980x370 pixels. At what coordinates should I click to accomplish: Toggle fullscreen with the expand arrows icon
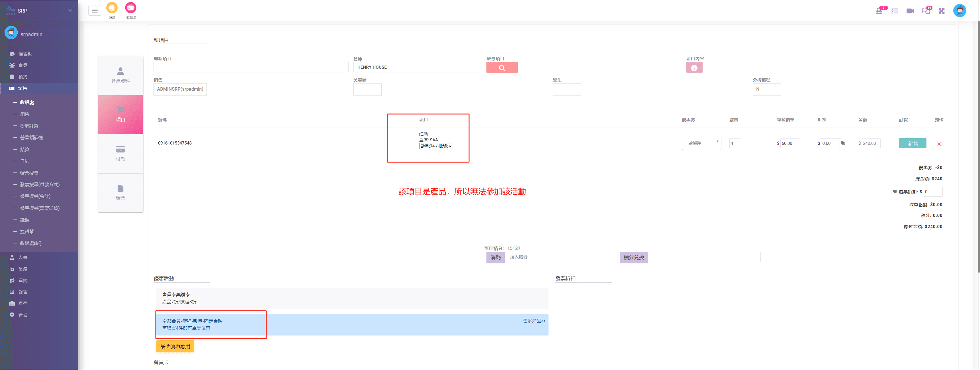(942, 11)
